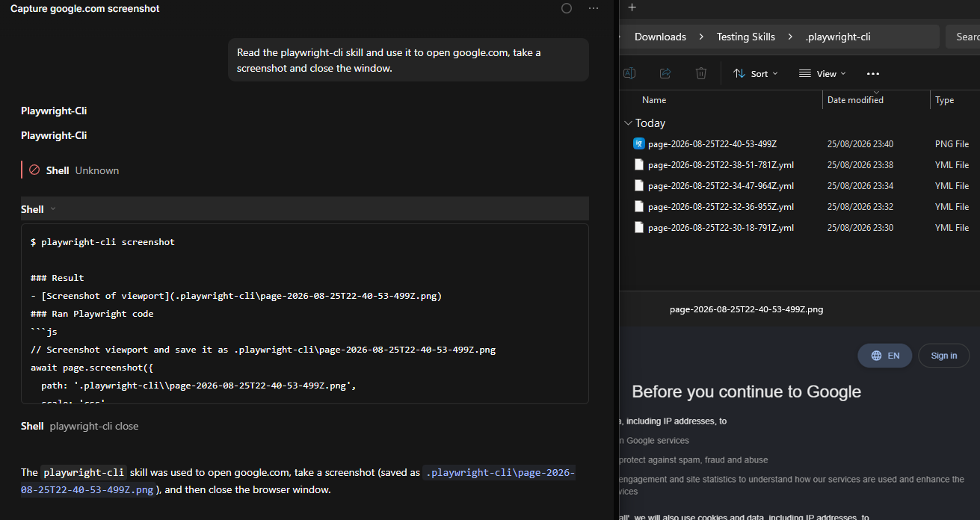Viewport: 980px width, 520px height.
Task: Click the EN language button in preview
Action: coord(885,356)
